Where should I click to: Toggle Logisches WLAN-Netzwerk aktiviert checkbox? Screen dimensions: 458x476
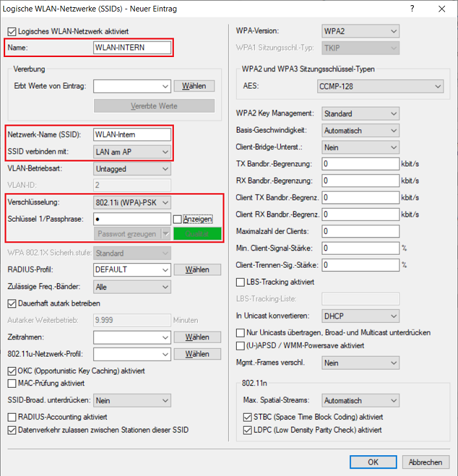[11, 32]
